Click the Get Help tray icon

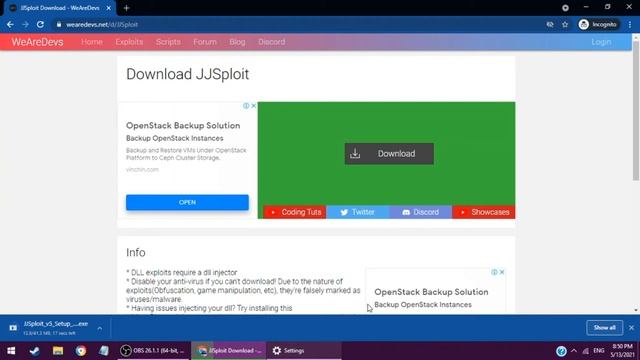[x=561, y=351]
